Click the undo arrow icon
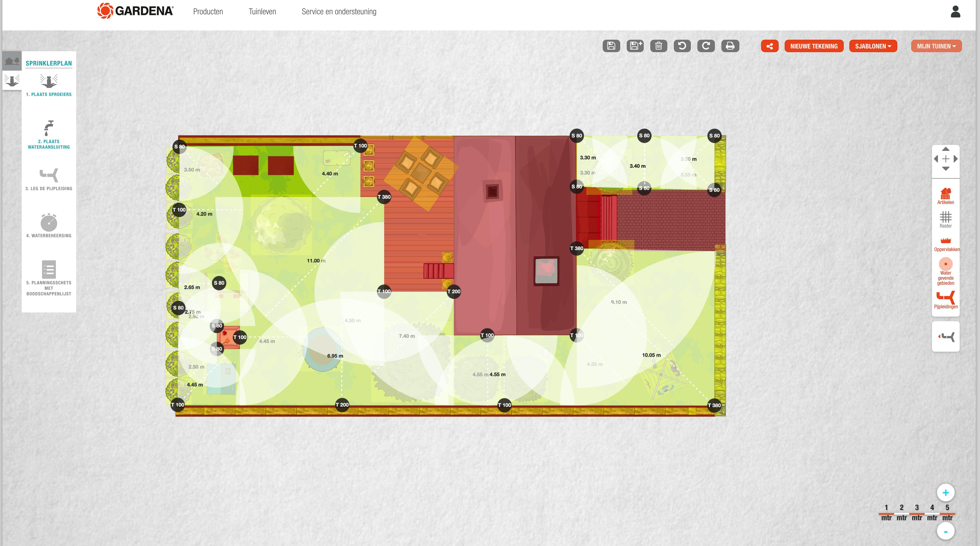The height and width of the screenshot is (546, 980). click(x=682, y=46)
